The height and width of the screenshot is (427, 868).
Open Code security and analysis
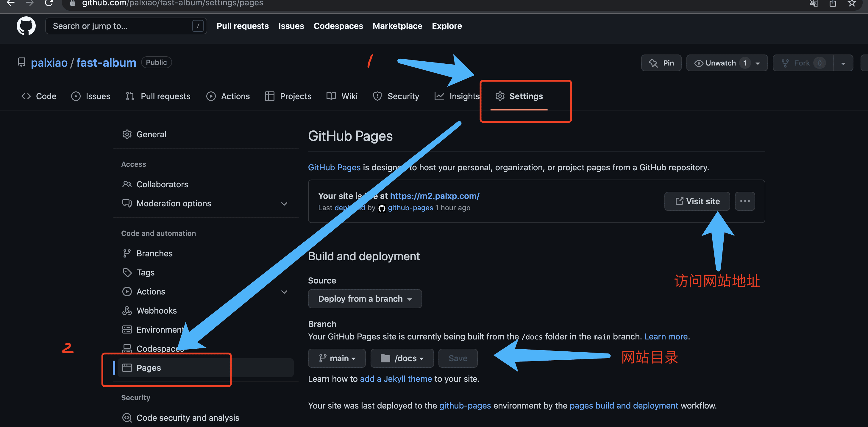coord(206,418)
